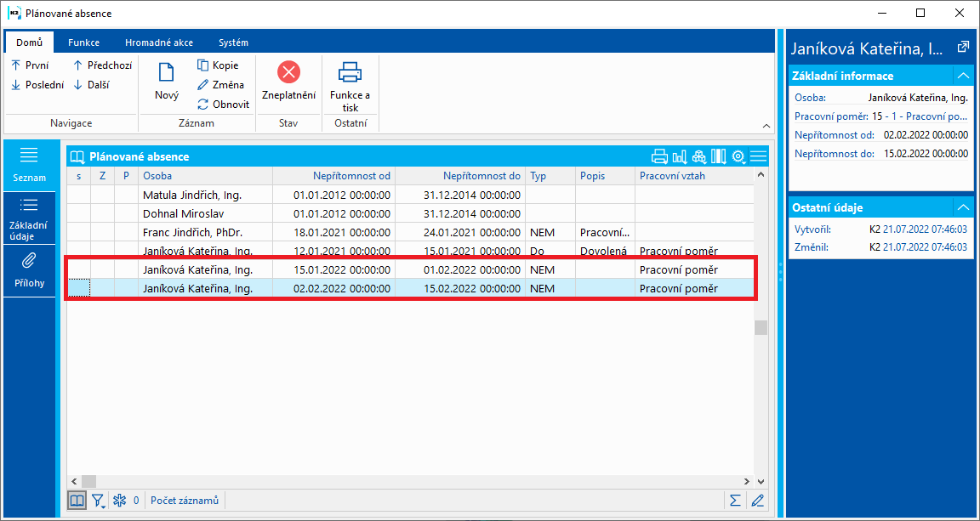Click the Popis column header
This screenshot has height=521, width=980.
(x=605, y=176)
